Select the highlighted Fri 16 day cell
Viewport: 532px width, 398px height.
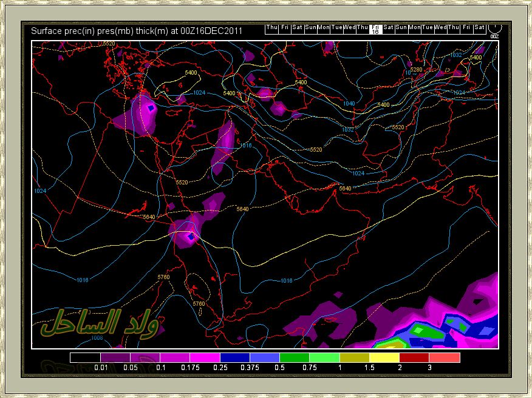(375, 29)
